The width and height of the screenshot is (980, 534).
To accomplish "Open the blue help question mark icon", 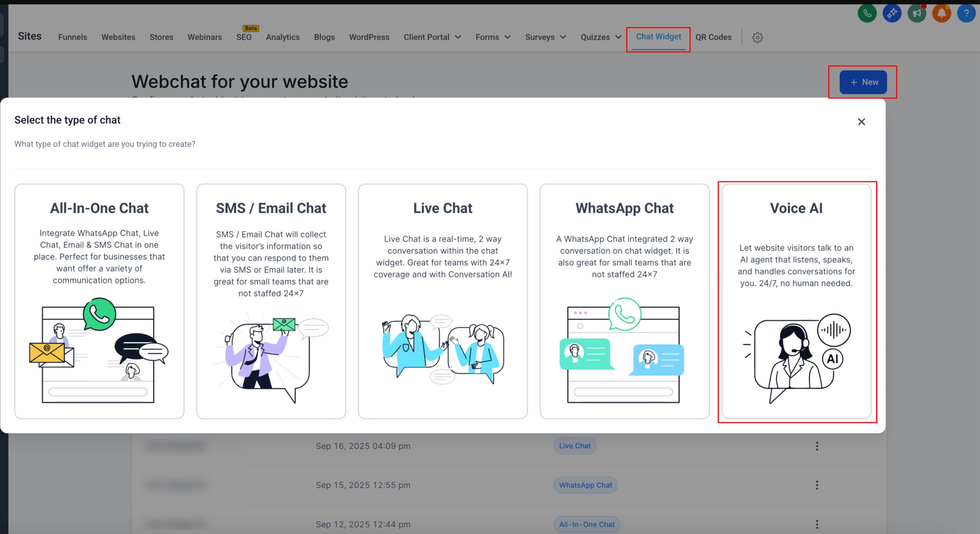I will click(966, 13).
